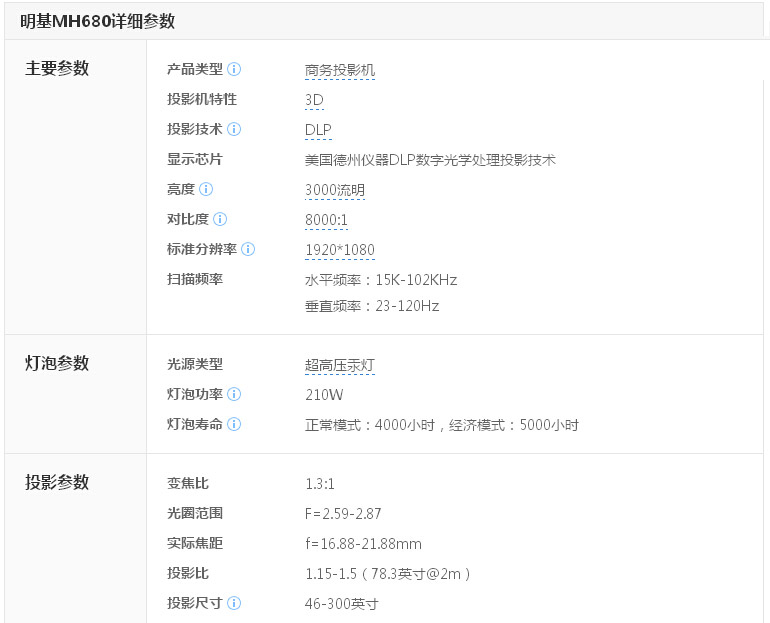The width and height of the screenshot is (770, 623).
Task: Select the F=2.59-2.87 aperture value
Action: tap(343, 514)
